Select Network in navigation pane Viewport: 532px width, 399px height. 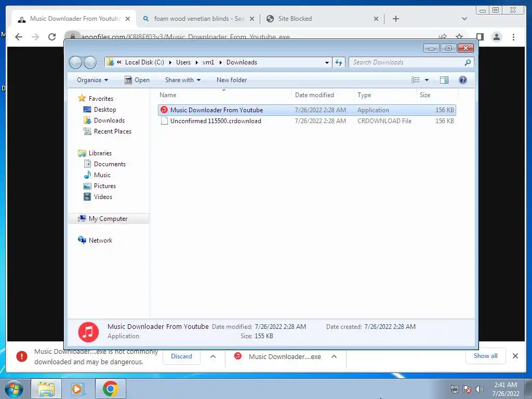pos(100,240)
